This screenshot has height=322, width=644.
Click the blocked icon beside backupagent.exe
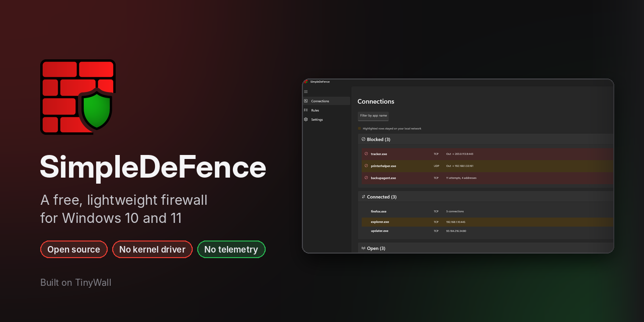tap(366, 178)
